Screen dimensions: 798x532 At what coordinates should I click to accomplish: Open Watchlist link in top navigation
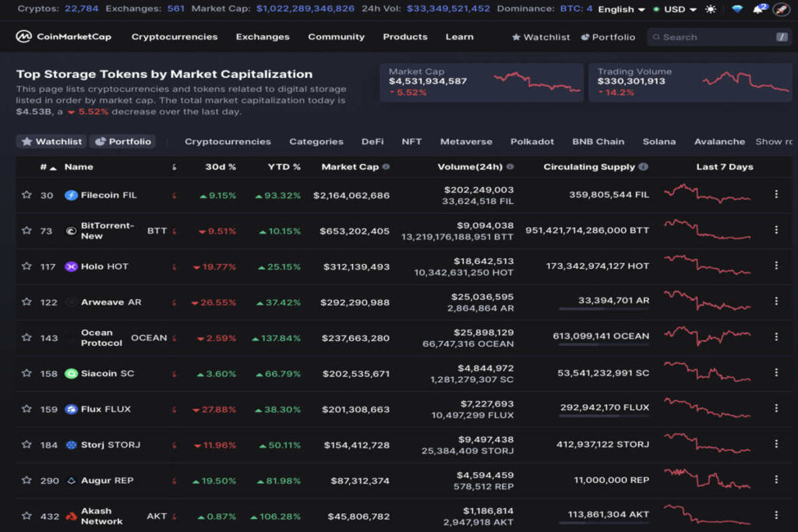tap(541, 37)
